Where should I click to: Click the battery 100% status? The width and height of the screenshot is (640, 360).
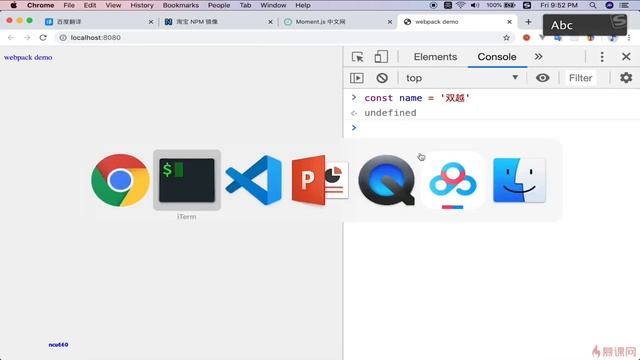click(500, 5)
